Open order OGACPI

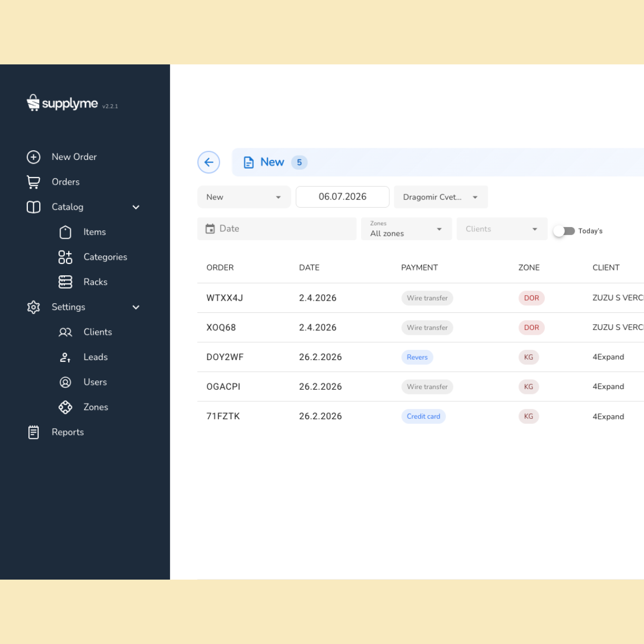coord(223,386)
